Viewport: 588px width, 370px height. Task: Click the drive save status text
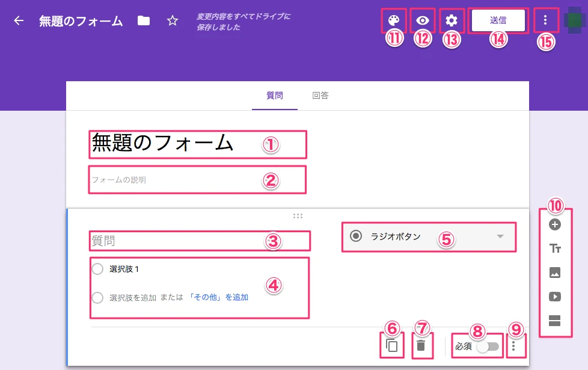(x=243, y=22)
